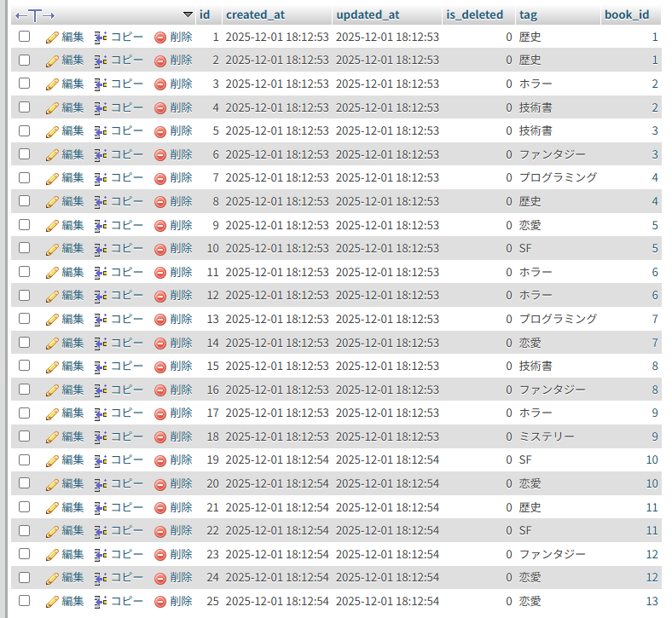Sort by the created_at column header
The image size is (672, 618).
pos(255,15)
